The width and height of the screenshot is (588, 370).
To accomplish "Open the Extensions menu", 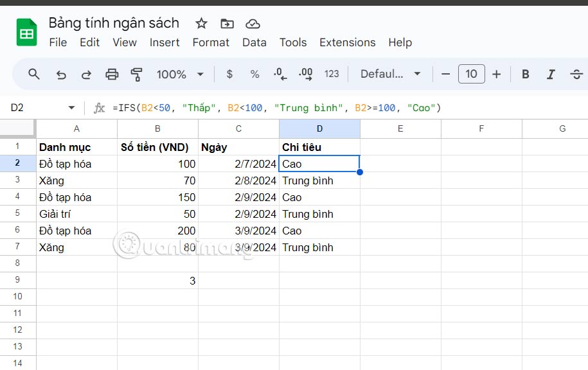I will (347, 42).
